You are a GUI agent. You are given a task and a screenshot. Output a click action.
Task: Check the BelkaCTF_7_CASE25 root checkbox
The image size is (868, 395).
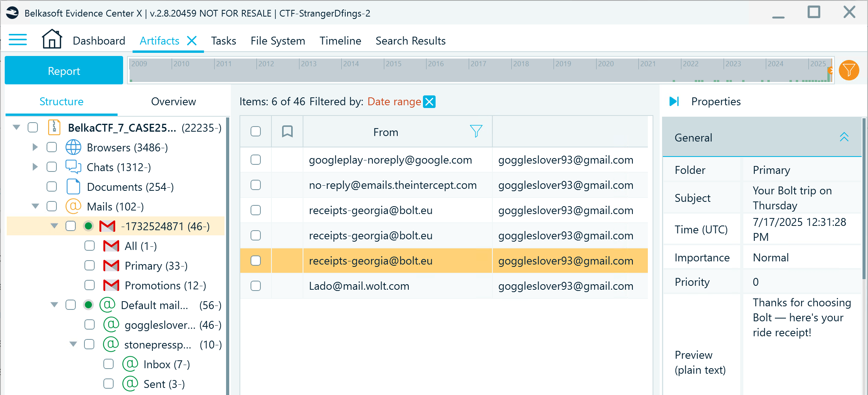[x=33, y=127]
